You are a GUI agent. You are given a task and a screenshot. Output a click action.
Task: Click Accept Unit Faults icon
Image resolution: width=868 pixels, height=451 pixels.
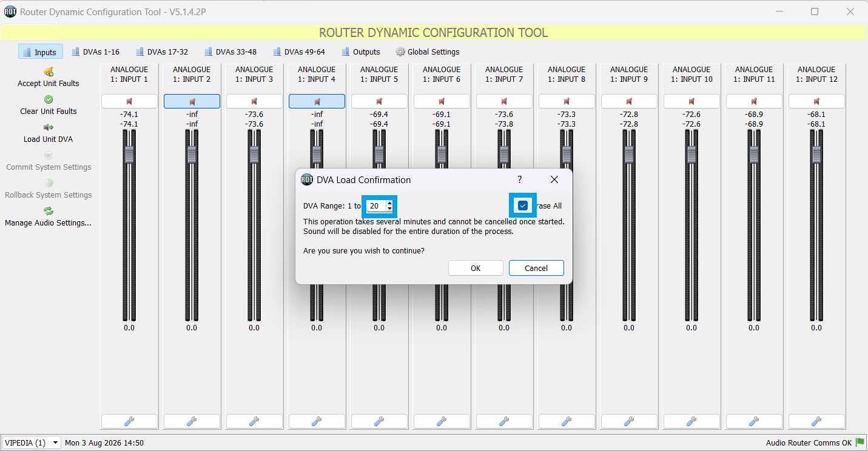pos(49,72)
